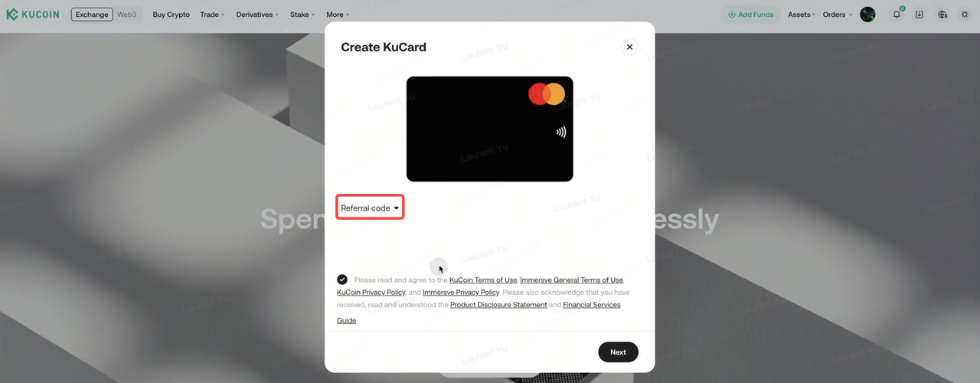Toggle the light/dark theme icon

tap(965, 15)
